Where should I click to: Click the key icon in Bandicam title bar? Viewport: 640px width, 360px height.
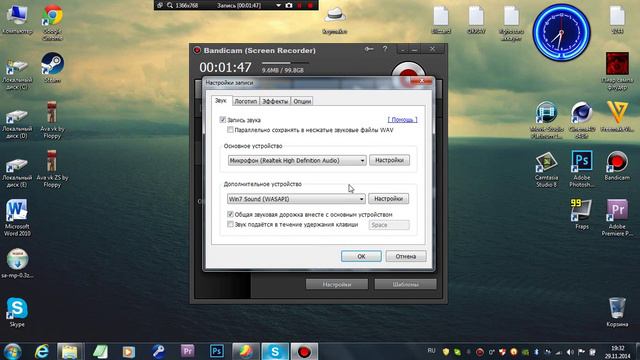tap(369, 49)
